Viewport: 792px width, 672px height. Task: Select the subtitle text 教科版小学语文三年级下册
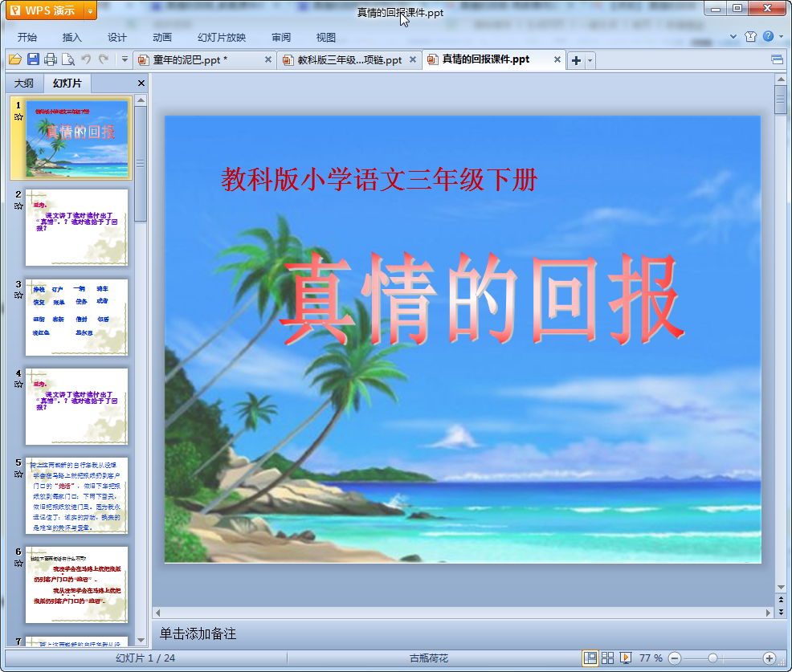[379, 179]
